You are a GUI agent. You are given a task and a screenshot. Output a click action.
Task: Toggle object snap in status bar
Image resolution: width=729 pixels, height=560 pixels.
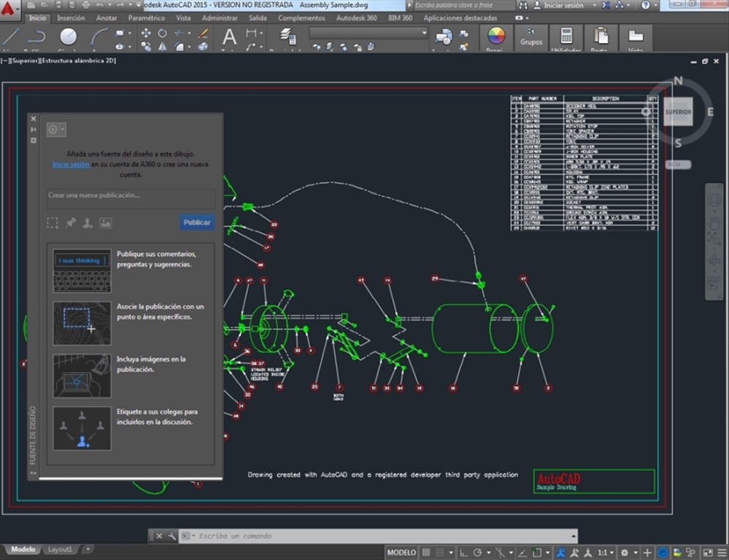(x=537, y=553)
